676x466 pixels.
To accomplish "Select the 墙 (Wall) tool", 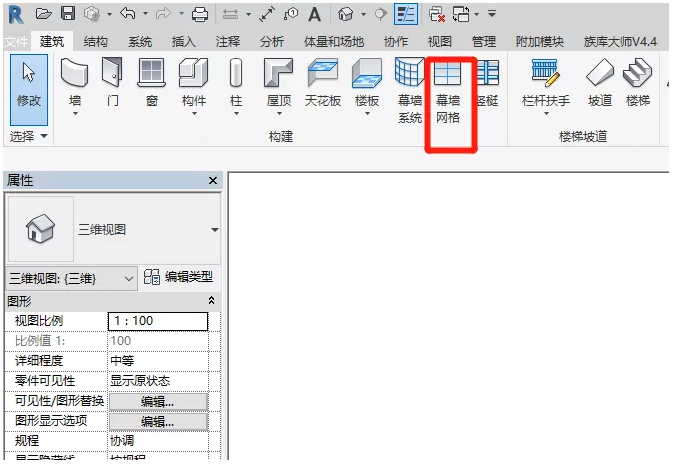I will (75, 82).
